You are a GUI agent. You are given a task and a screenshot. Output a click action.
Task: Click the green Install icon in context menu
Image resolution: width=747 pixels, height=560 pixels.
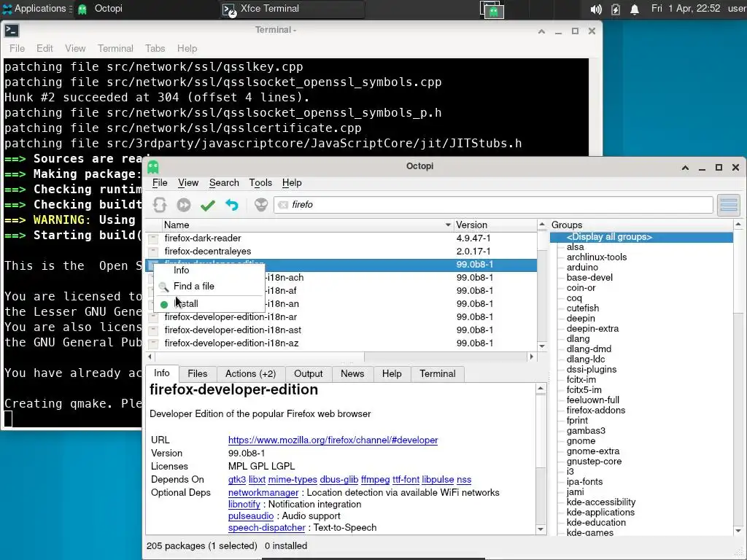(x=164, y=304)
